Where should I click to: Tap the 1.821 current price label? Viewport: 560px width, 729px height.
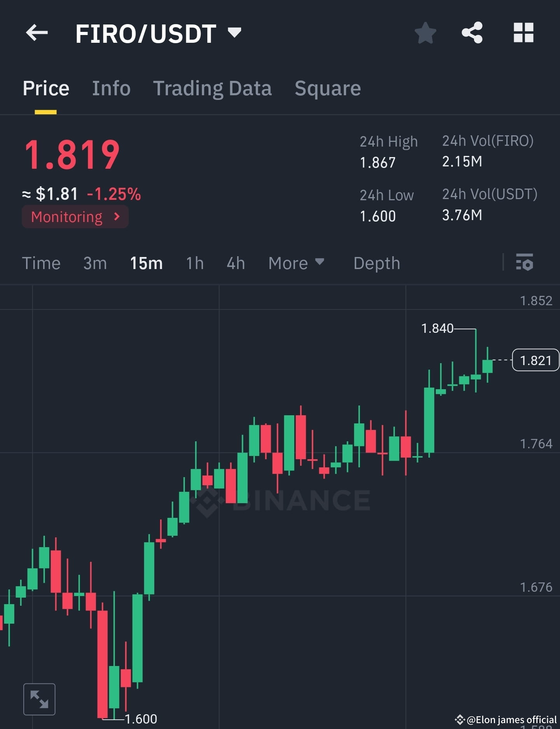[x=536, y=360]
